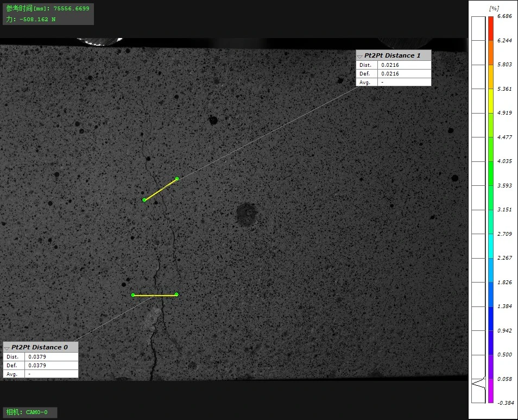Click the Avg. row of Pt2Pt Distance 1
This screenshot has width=518, height=420.
(393, 82)
